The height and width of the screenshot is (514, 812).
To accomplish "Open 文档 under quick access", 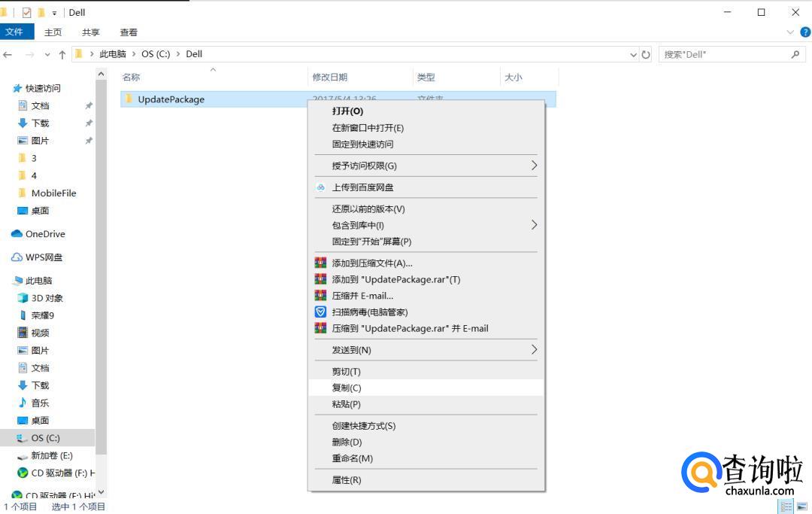I will (40, 105).
